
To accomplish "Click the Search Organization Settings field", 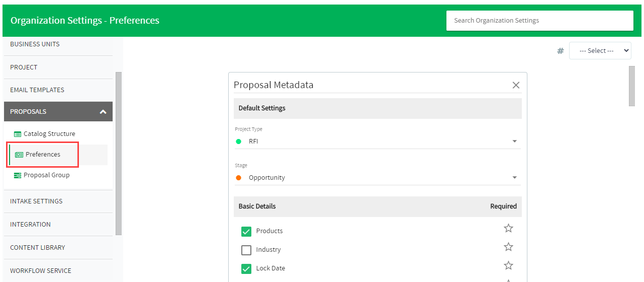I will (539, 21).
